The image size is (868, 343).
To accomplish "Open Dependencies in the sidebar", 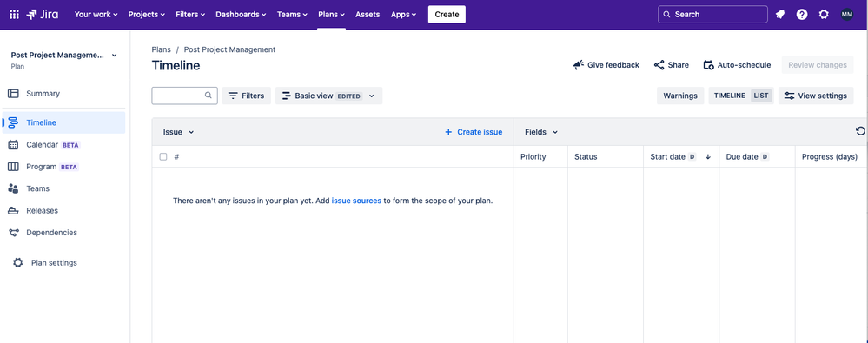I will 63,233.
